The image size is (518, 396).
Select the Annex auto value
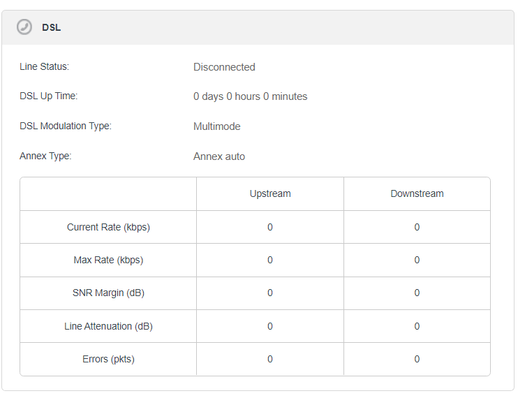pyautogui.click(x=219, y=156)
